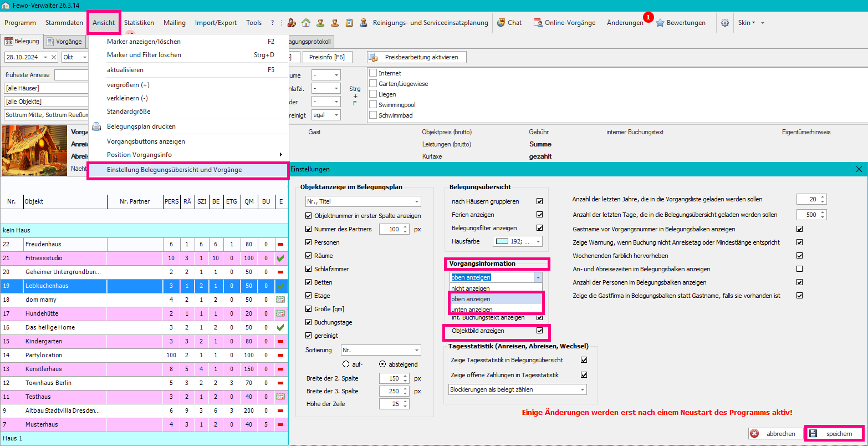Screen dimensions: 868x446
Task: Click the printer icon beside Belegungsplan drucken
Action: tap(96, 126)
